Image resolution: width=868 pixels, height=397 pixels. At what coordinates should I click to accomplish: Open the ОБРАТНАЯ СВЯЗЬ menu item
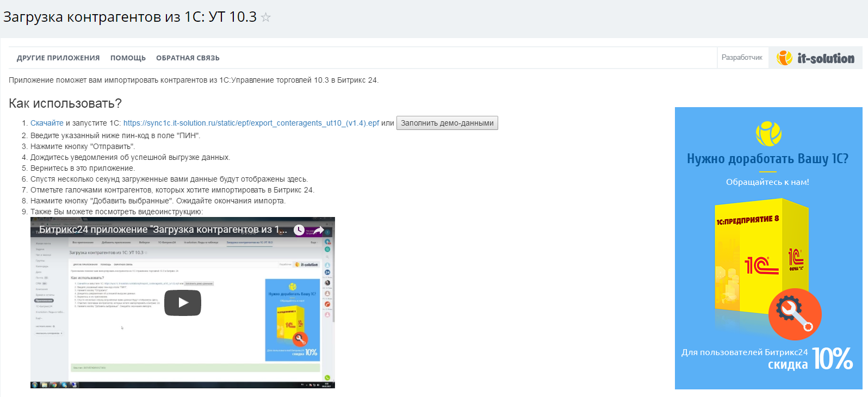pyautogui.click(x=188, y=58)
